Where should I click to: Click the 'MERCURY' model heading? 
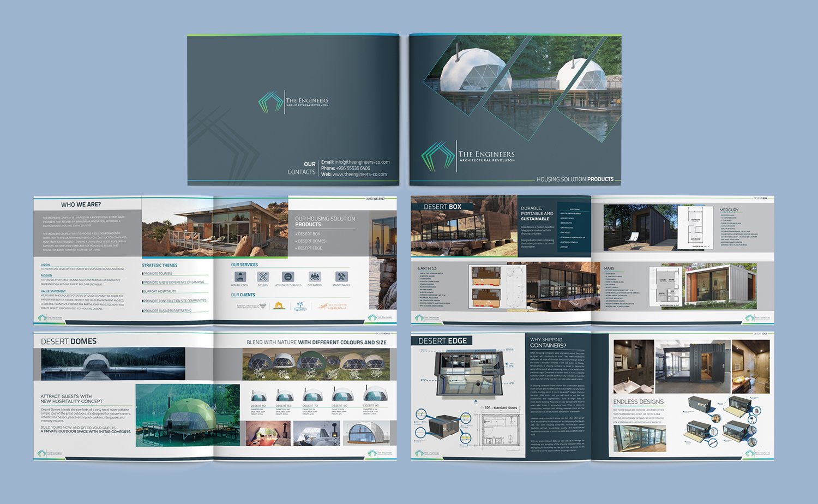pyautogui.click(x=729, y=209)
